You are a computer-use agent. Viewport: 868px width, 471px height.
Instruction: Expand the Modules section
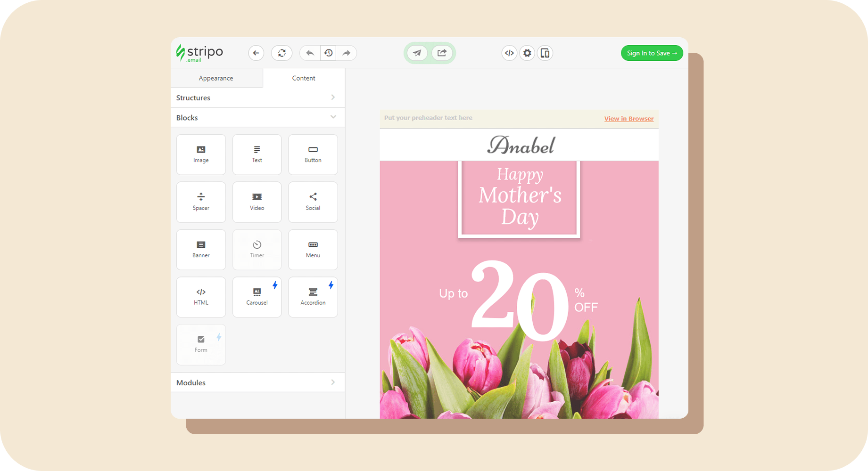click(x=257, y=382)
